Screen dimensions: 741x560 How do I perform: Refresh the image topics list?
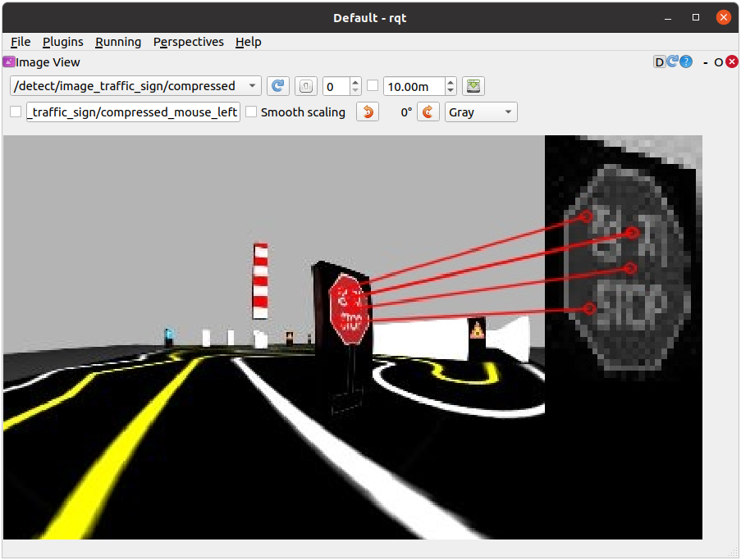click(278, 86)
